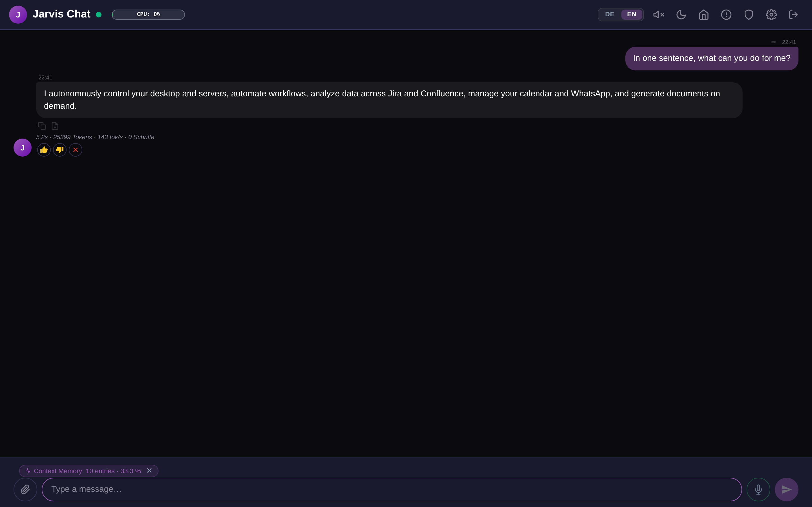Toggle dark mode moon icon
The image size is (812, 507).
coord(681,15)
